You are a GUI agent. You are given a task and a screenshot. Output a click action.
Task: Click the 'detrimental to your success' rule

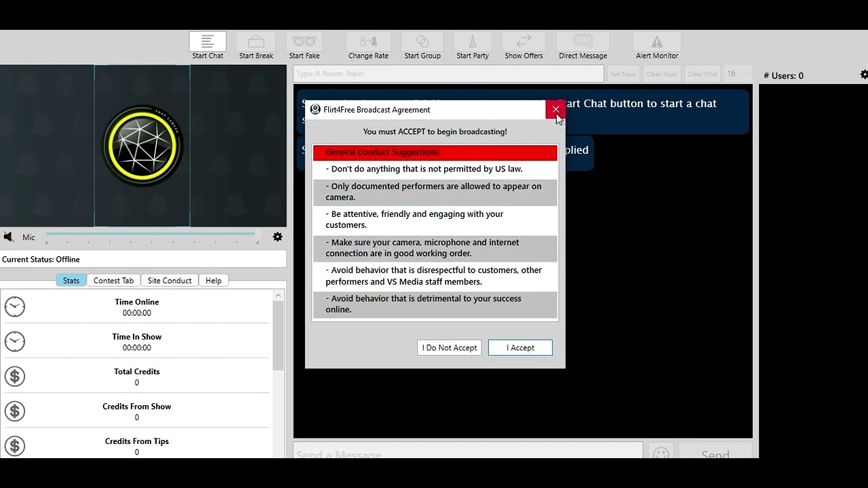coord(435,304)
